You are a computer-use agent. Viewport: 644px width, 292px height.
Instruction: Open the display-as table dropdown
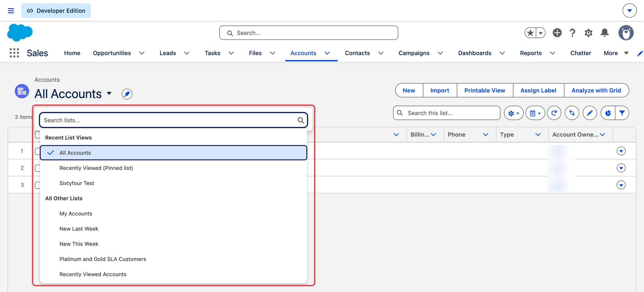[535, 113]
